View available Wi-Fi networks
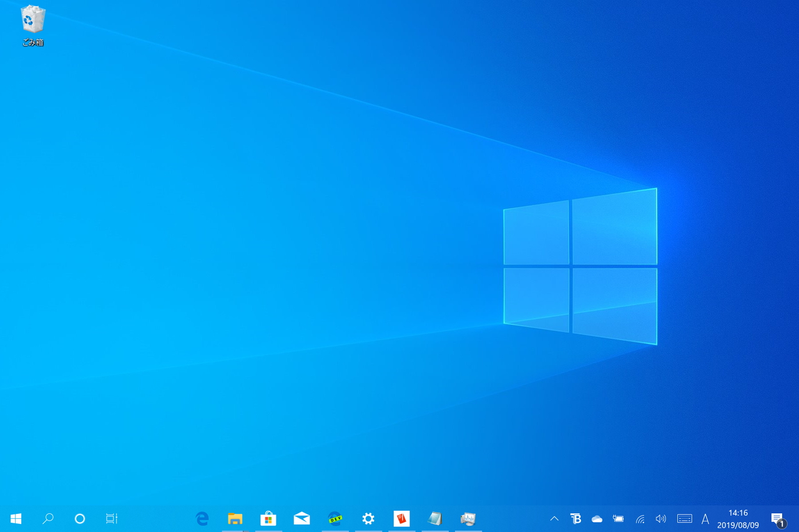 [639, 518]
